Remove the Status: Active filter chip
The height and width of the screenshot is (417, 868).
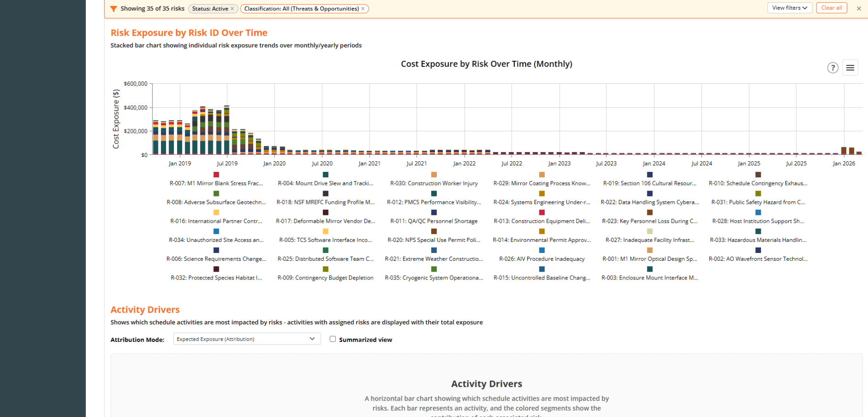pos(232,9)
